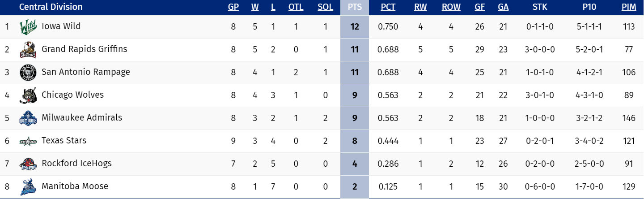This screenshot has height=199, width=644.
Task: Sort standings by PTS column
Action: pos(355,7)
